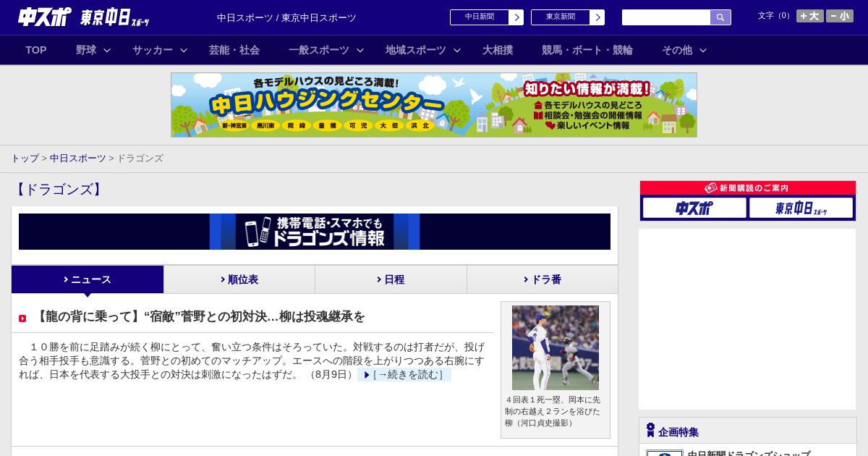868x456 pixels.
Task: Open the その他 navigation menu
Action: (677, 50)
